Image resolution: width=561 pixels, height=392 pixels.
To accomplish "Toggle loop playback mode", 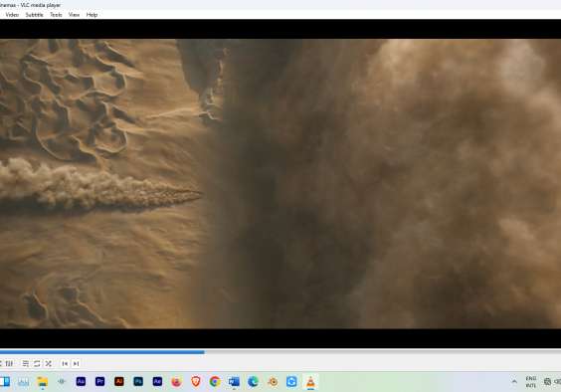I will (x=37, y=364).
